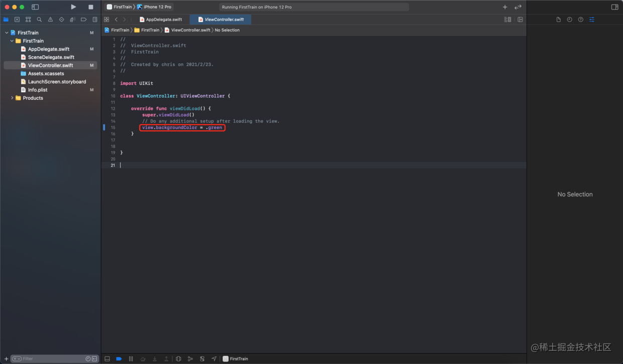Choose iPhone 12 Pro run destination
This screenshot has height=364, width=623.
154,7
